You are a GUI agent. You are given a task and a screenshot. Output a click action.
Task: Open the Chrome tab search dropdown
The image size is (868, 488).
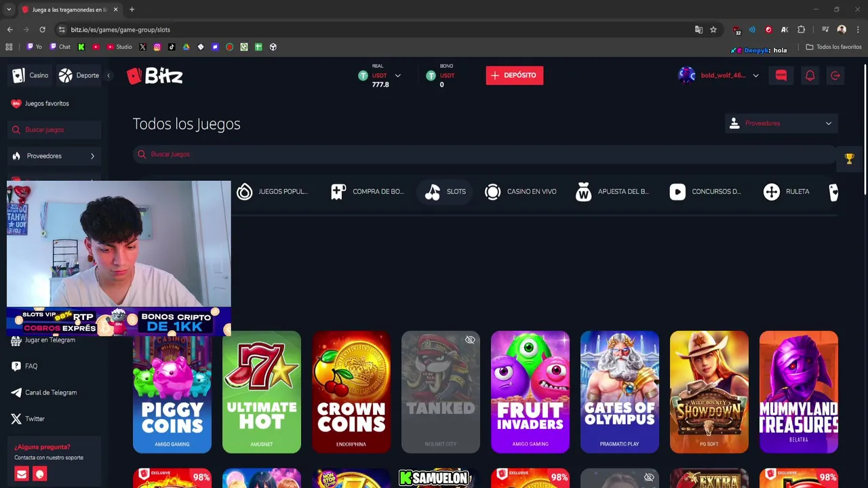tap(9, 9)
